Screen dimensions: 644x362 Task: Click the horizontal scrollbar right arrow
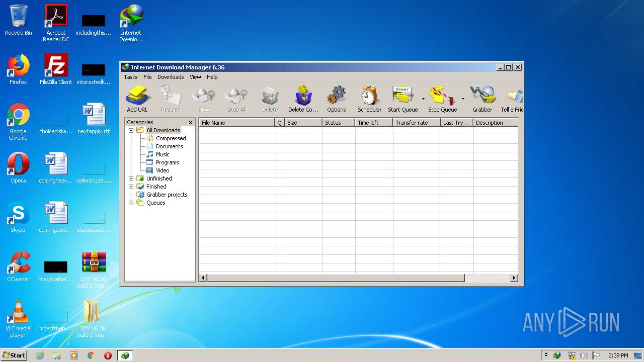pyautogui.click(x=514, y=278)
